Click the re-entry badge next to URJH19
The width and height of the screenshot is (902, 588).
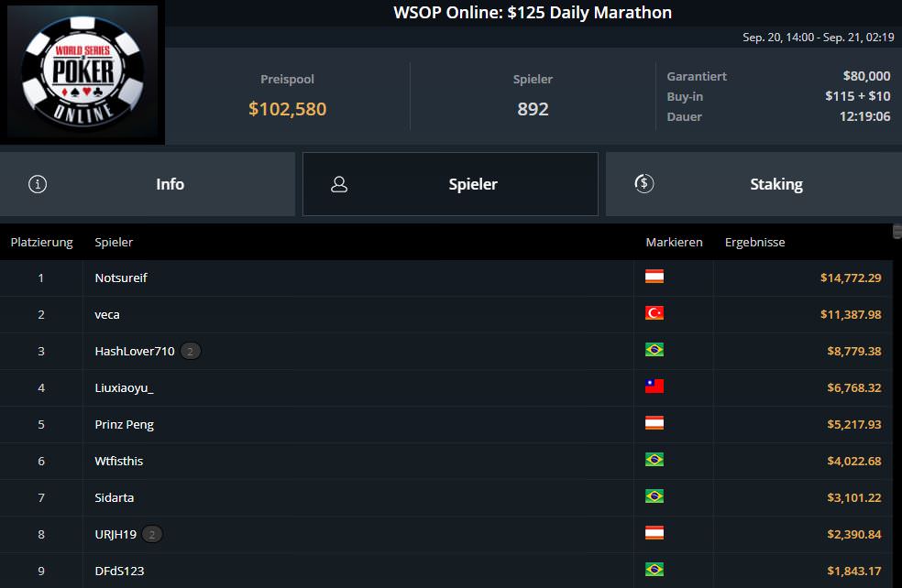coord(152,534)
